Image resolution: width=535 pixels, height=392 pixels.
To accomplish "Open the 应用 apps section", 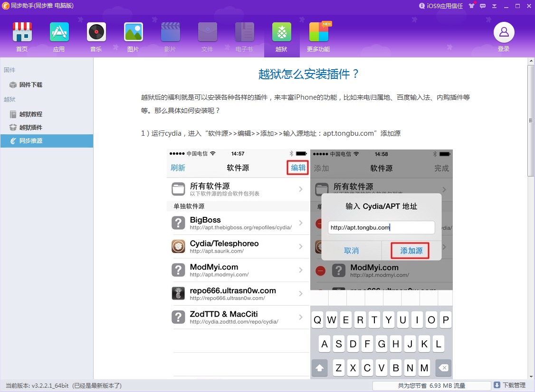I will 59,37.
